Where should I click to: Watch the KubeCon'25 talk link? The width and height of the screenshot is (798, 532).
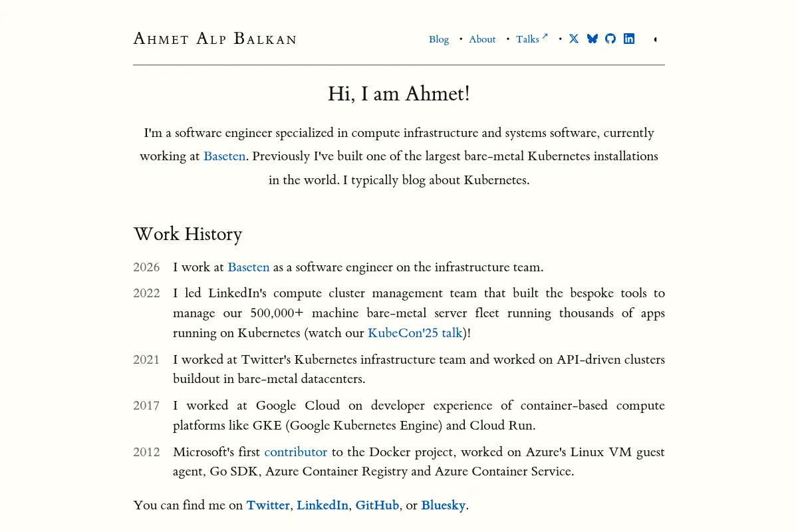(415, 333)
